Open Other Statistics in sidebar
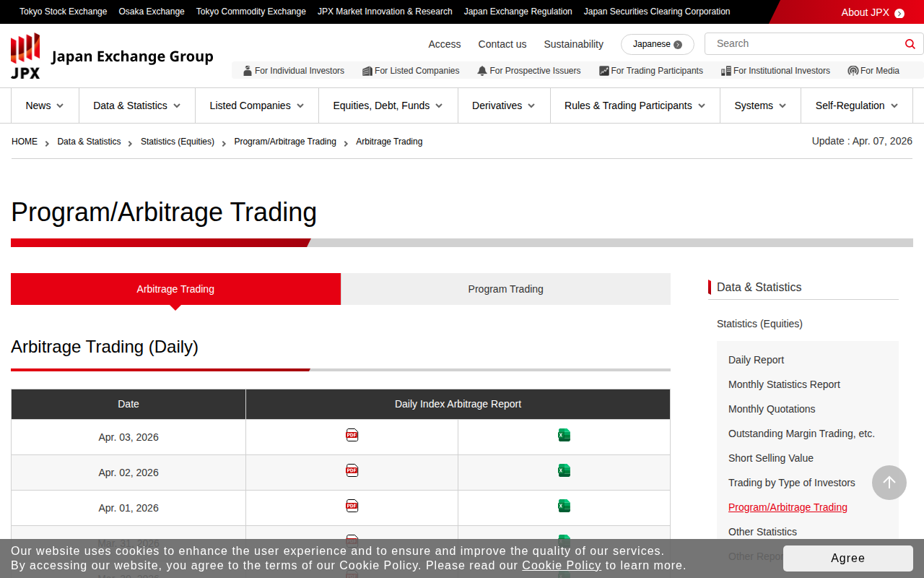The height and width of the screenshot is (578, 924). click(x=762, y=532)
